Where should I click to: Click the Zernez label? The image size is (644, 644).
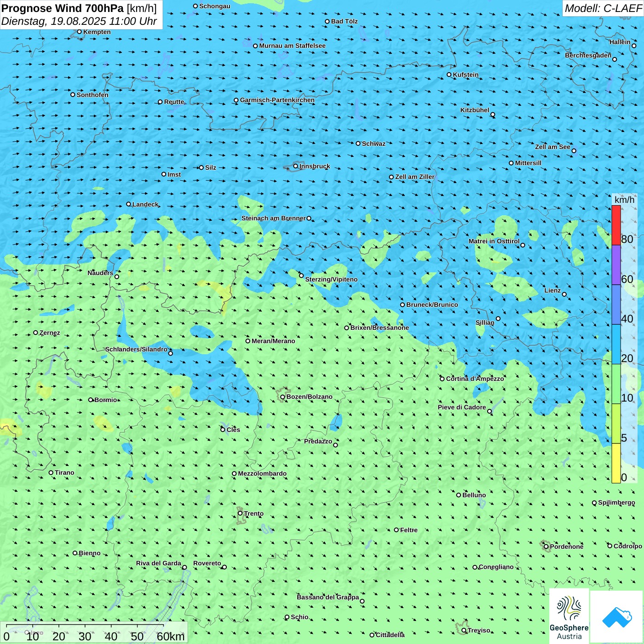click(x=50, y=333)
